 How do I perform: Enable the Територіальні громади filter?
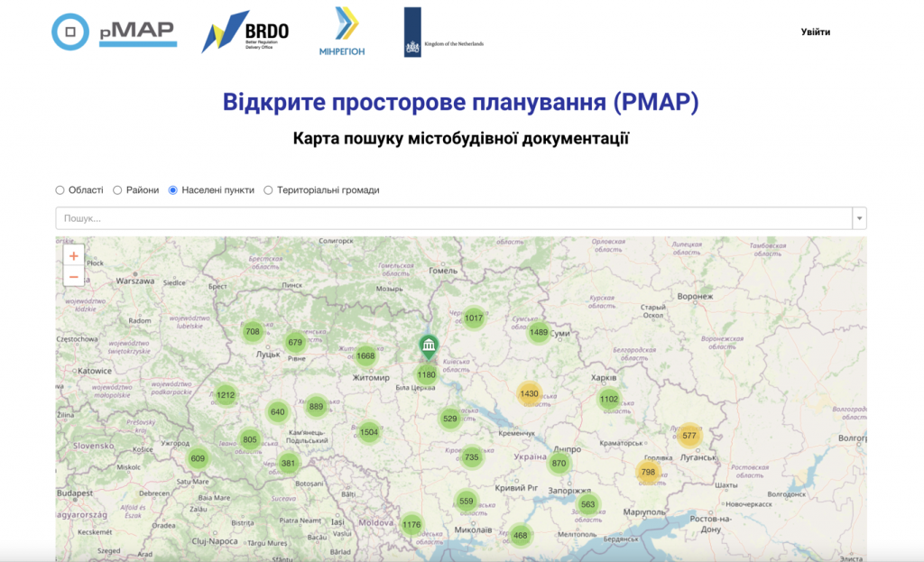(x=268, y=189)
